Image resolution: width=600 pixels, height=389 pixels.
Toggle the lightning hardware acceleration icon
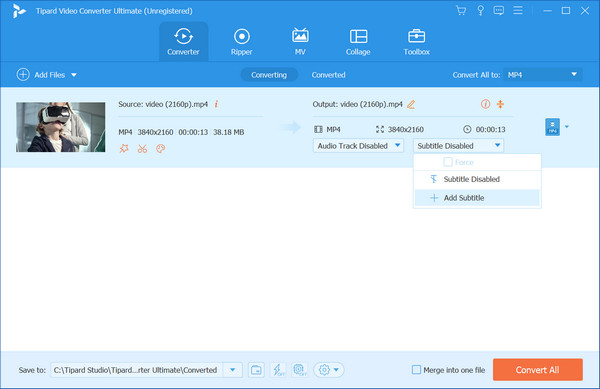278,370
